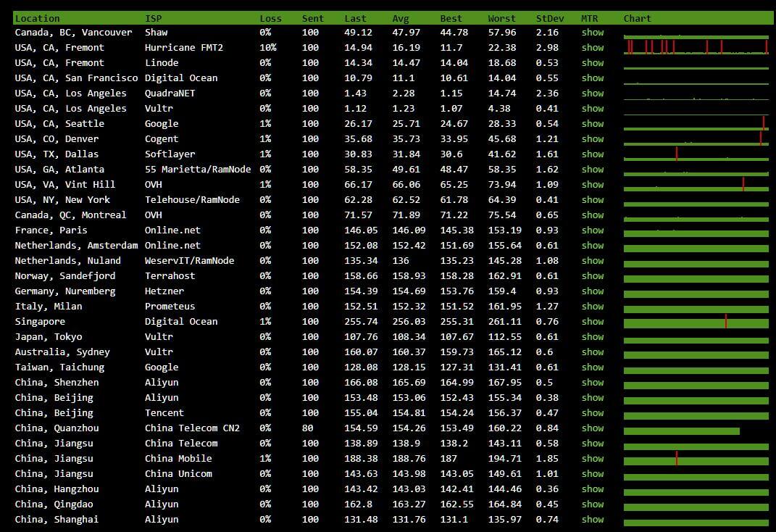Show MTR for Qingdao Aliyun row
The image size is (776, 532).
point(593,504)
